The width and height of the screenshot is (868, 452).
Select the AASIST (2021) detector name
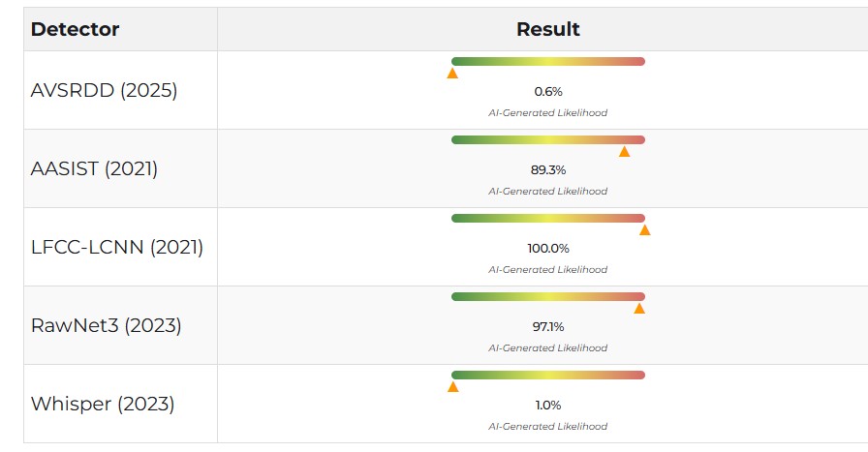94,168
